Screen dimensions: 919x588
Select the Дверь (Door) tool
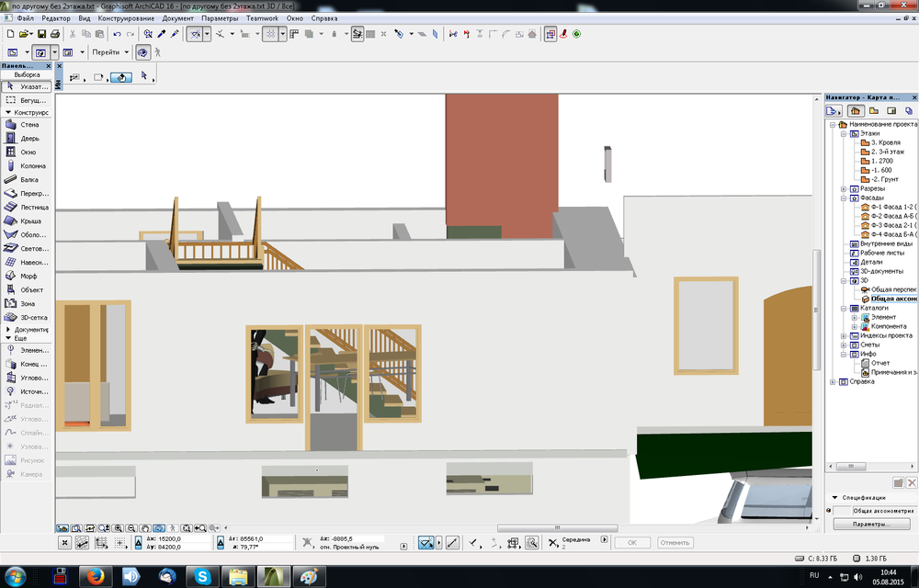(x=28, y=138)
